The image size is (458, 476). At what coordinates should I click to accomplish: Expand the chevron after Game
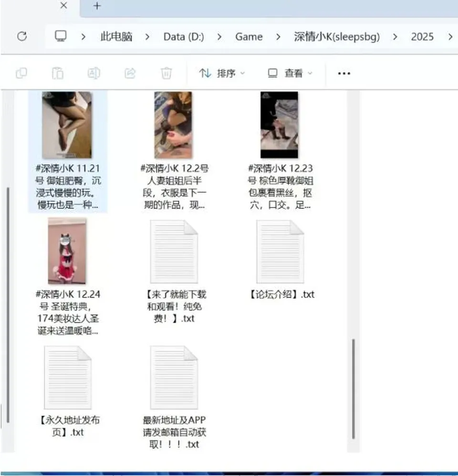coord(278,37)
